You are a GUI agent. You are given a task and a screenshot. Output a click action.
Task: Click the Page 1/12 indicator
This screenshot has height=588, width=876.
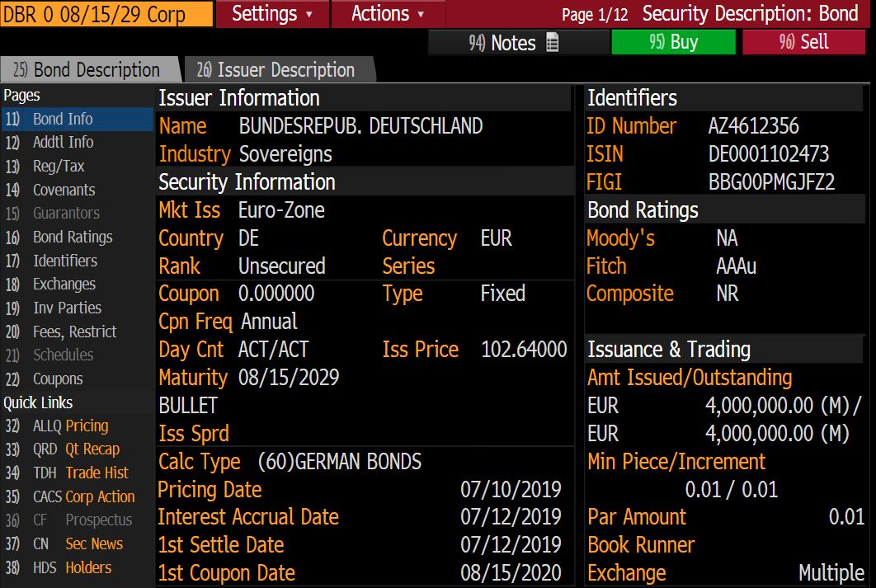pos(595,15)
